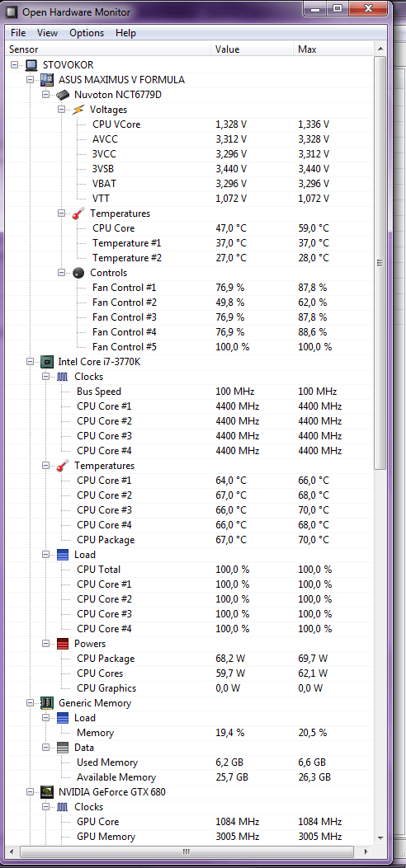This screenshot has height=868, width=406.
Task: Click the NVIDIA GeForce GTX 680 icon
Action: (x=47, y=792)
